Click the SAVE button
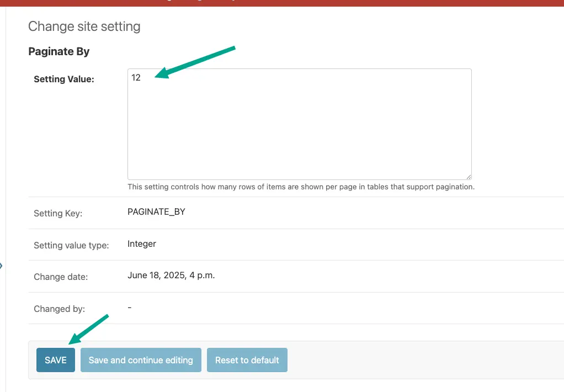The image size is (564, 392). (55, 360)
